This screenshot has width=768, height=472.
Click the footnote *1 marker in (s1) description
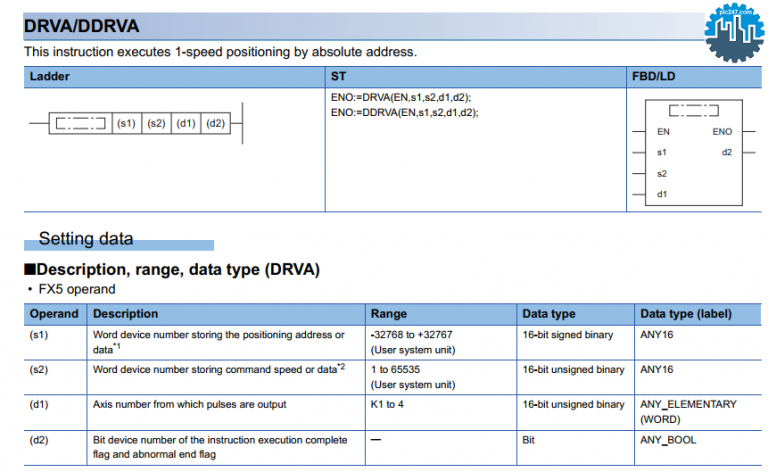[117, 347]
